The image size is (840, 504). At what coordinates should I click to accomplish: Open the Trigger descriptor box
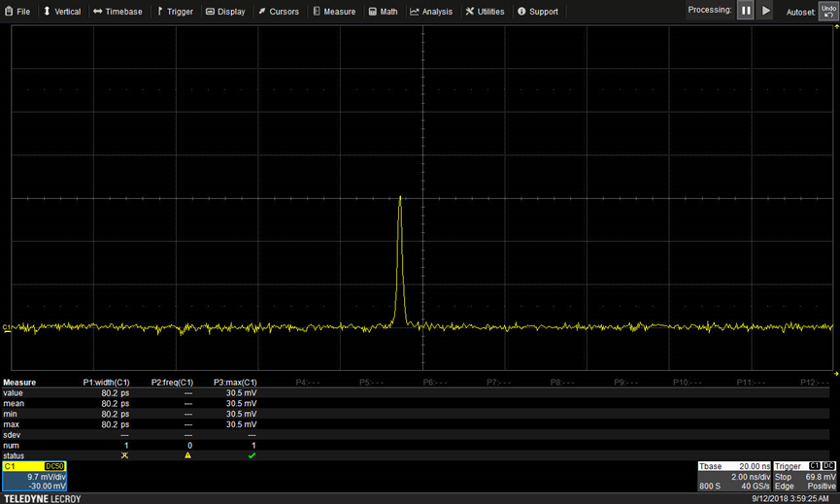(x=805, y=476)
